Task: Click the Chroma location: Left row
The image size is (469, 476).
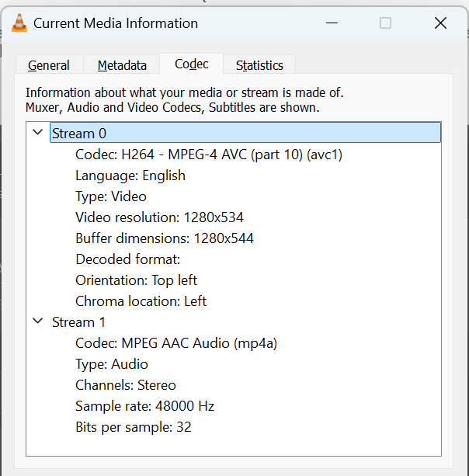Action: pyautogui.click(x=141, y=301)
